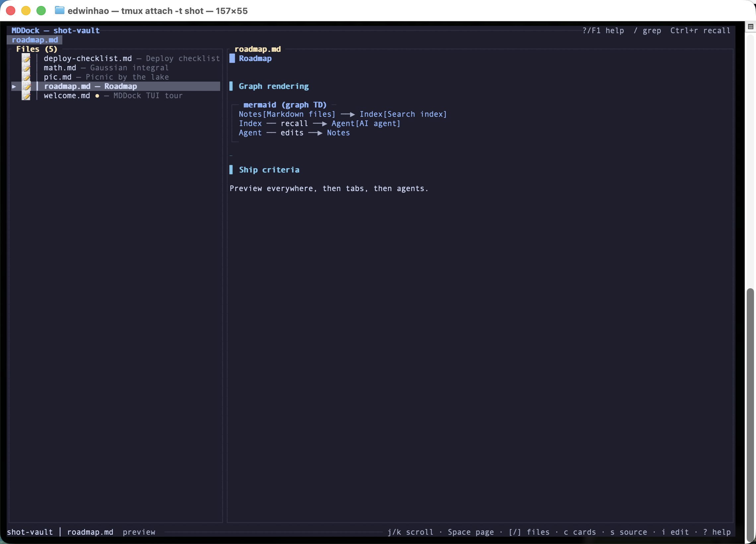Select roadmap.md — Roadmap file entry
Image resolution: width=756 pixels, height=544 pixels.
point(116,86)
